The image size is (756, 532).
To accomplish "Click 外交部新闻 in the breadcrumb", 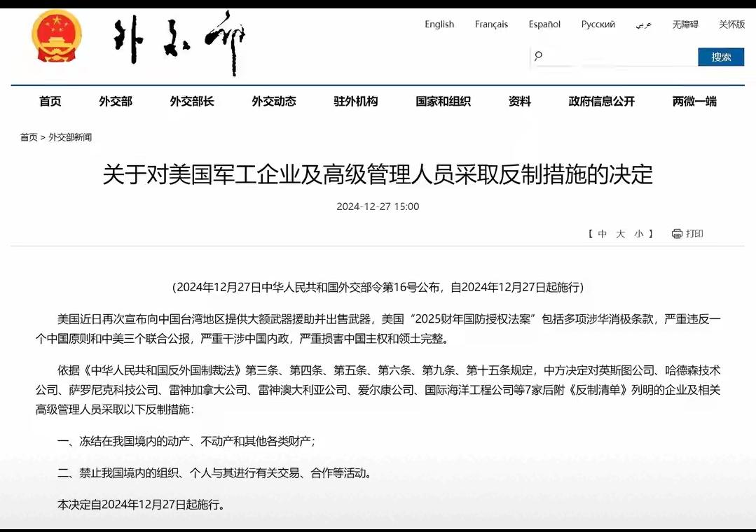I will click(x=70, y=137).
